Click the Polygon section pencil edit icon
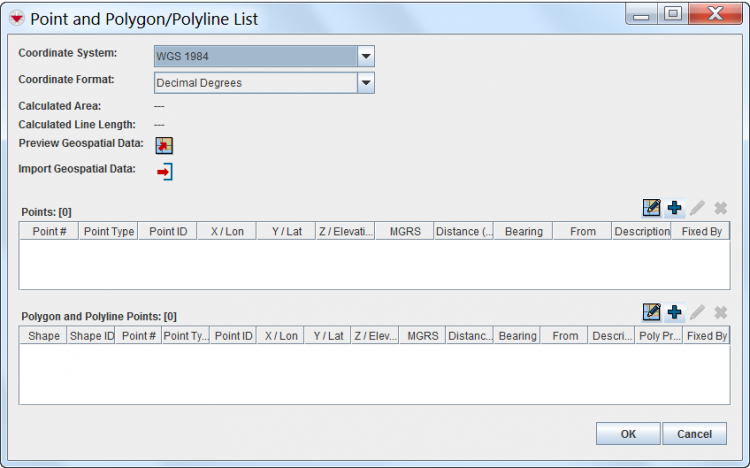Screen dimensions: 750x468 (697, 312)
